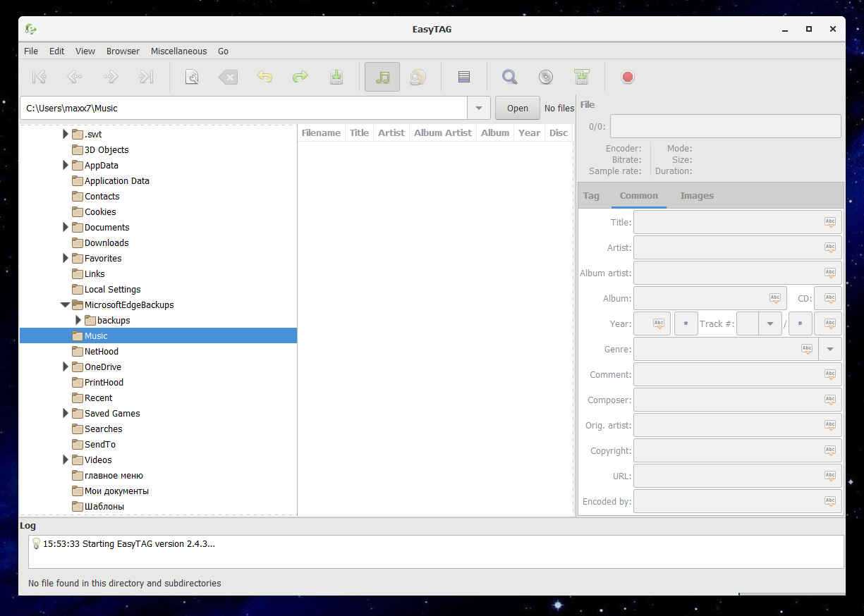Select the Downloads folder in tree
This screenshot has height=616, width=864.
[107, 242]
